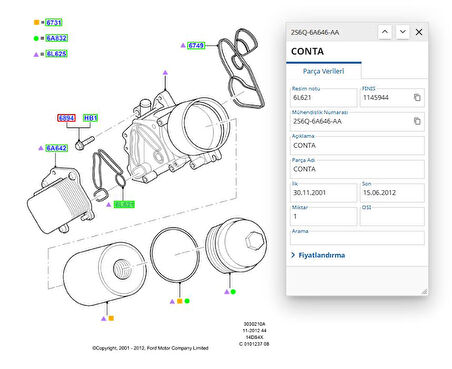Grab the panel resize handle corner
The height and width of the screenshot is (369, 452).
(424, 292)
